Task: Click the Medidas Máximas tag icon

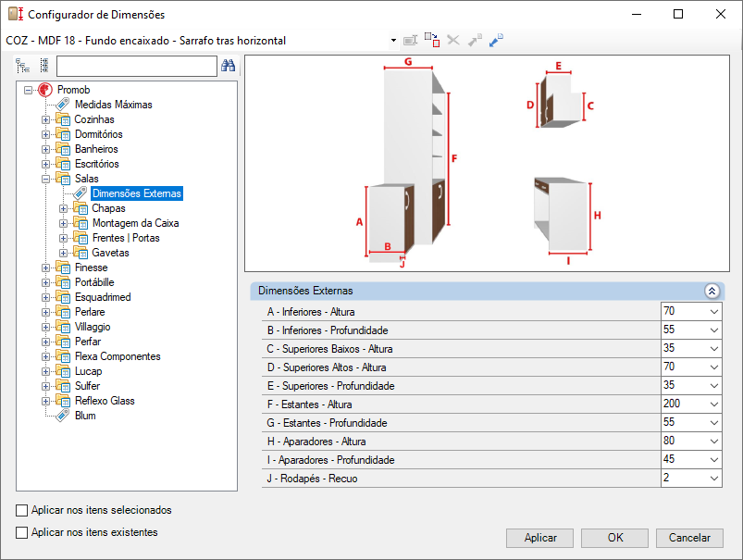Action: (63, 105)
